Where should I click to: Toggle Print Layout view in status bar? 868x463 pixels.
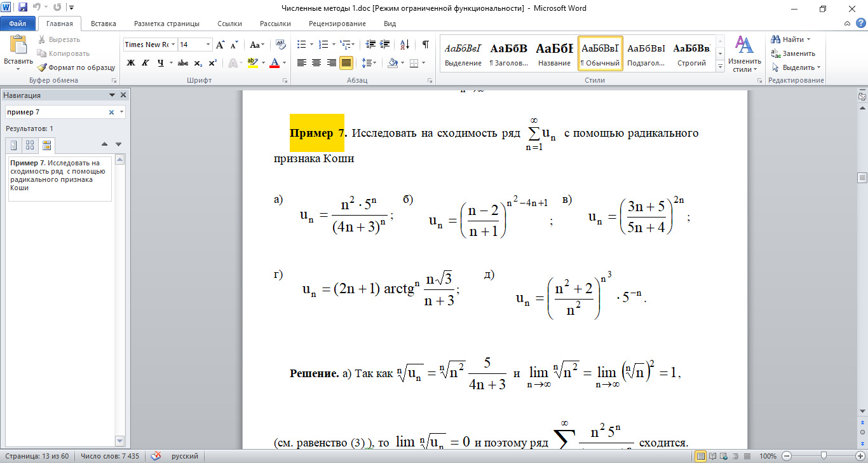point(702,456)
